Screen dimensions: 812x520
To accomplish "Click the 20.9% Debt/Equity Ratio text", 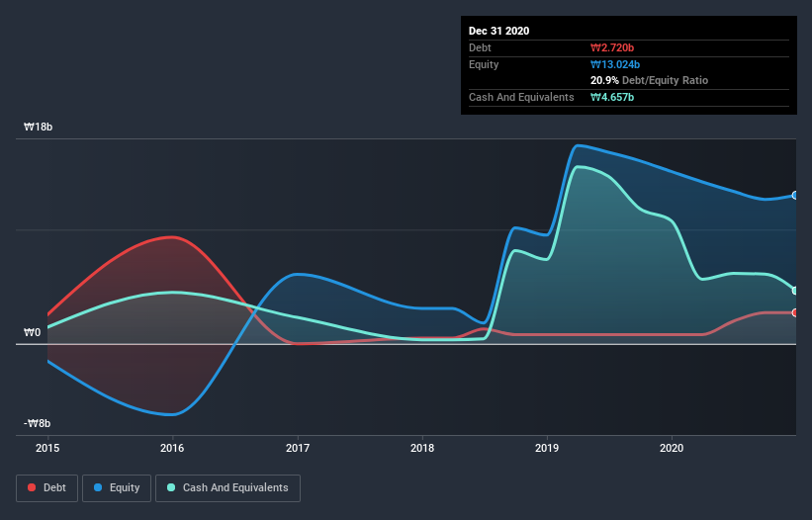I will (650, 81).
